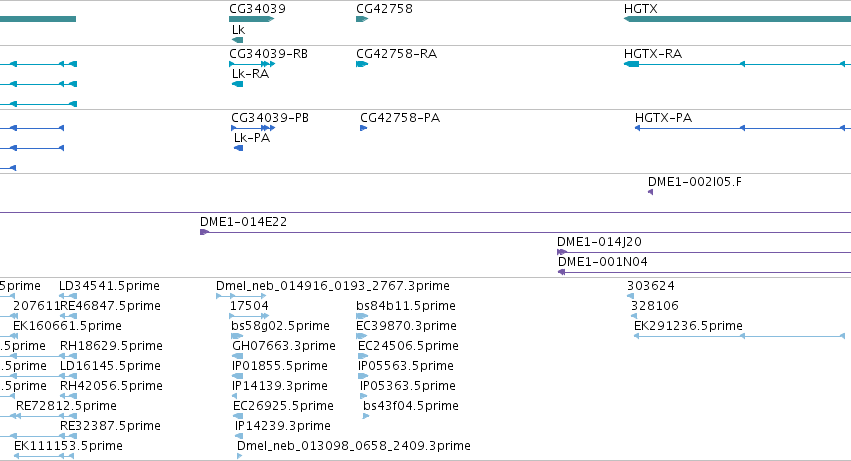Select the CG42758-PA protein glyph
This screenshot has height=461, width=851.
(364, 128)
